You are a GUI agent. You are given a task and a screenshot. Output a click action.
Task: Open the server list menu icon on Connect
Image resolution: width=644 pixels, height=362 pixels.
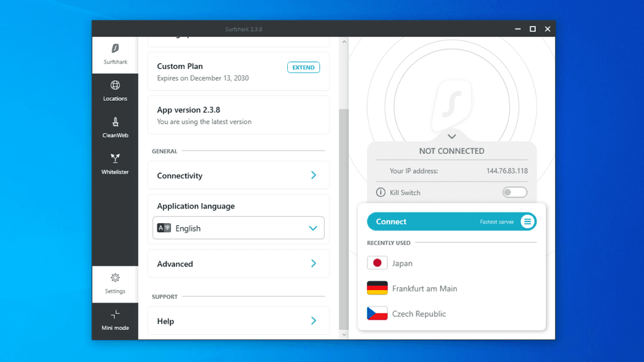(527, 221)
